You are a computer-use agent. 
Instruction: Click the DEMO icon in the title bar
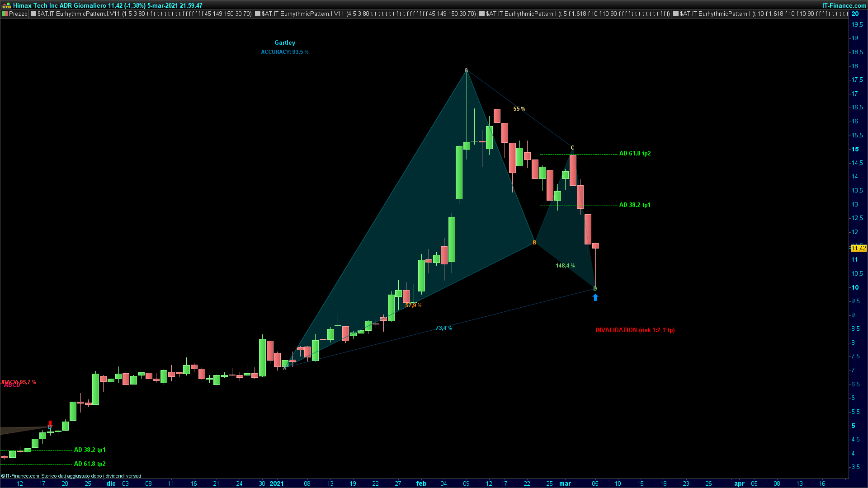(x=6, y=5)
